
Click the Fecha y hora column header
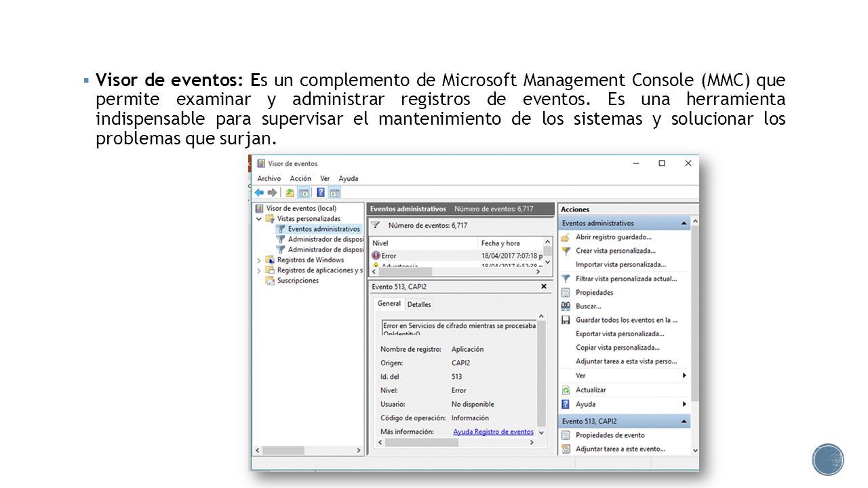(511, 243)
